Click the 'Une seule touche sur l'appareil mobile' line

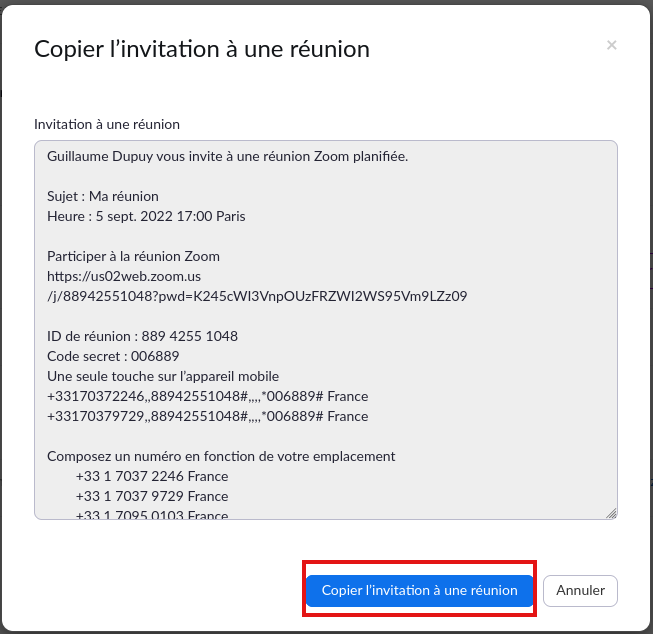(163, 376)
